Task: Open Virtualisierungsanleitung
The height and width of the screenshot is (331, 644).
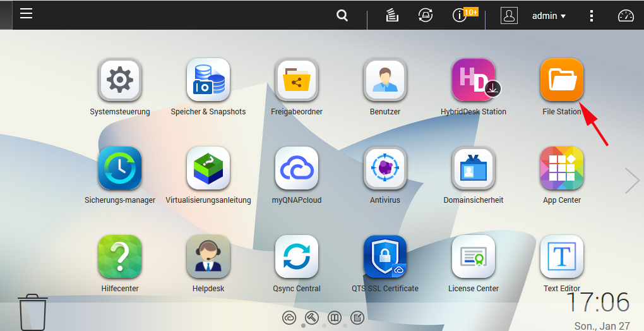Action: [208, 168]
